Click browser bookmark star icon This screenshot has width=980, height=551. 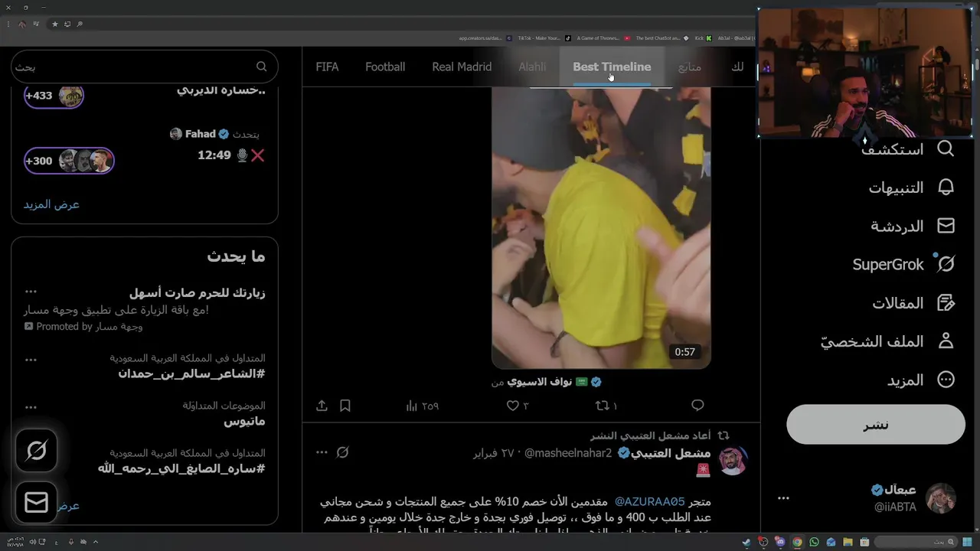tap(54, 24)
